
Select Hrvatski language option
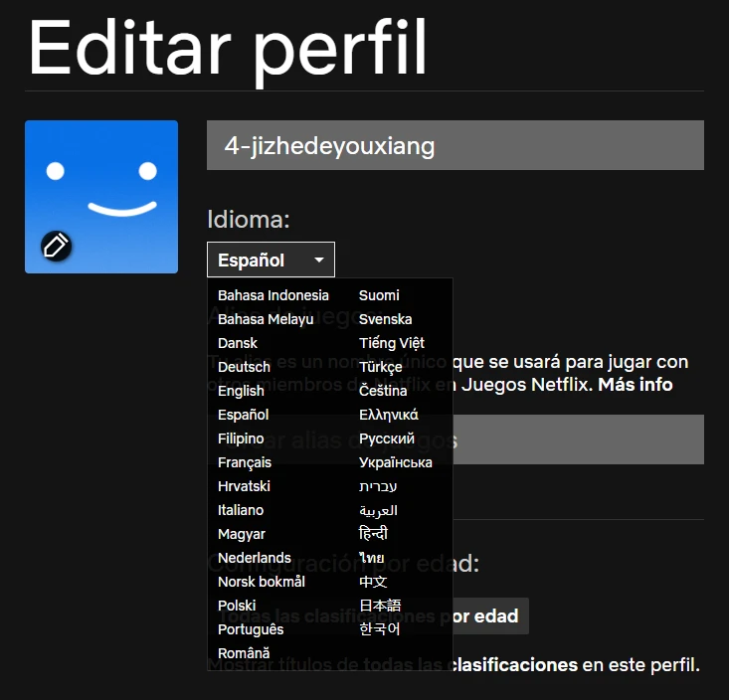(x=244, y=486)
